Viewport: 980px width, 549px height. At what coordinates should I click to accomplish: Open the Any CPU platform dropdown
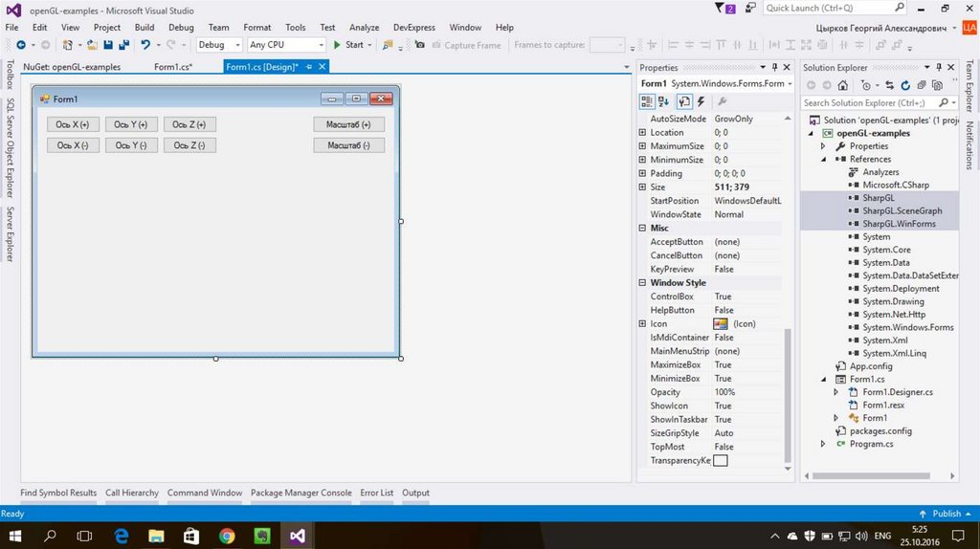coord(286,45)
